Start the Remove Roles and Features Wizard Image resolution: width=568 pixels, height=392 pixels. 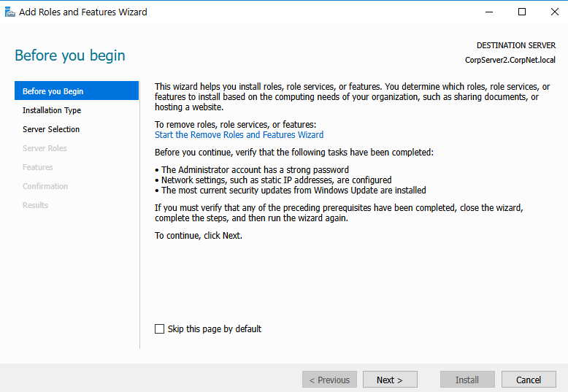coord(239,135)
